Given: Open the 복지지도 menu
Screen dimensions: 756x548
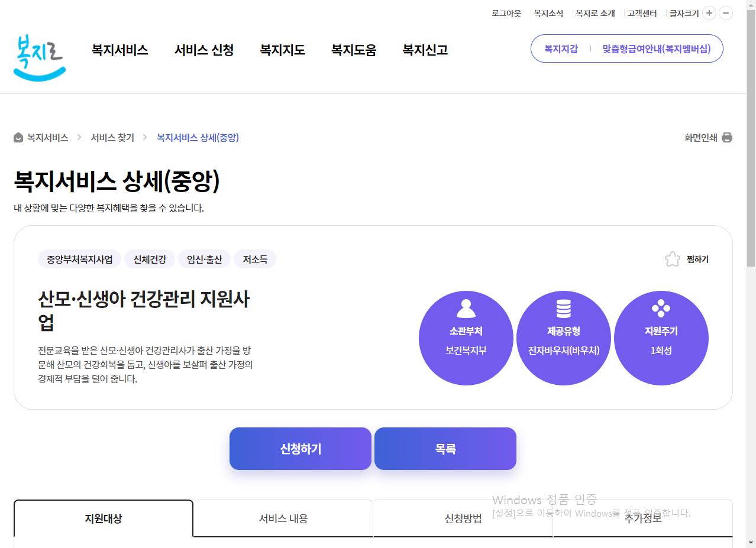Looking at the screenshot, I should coord(283,50).
